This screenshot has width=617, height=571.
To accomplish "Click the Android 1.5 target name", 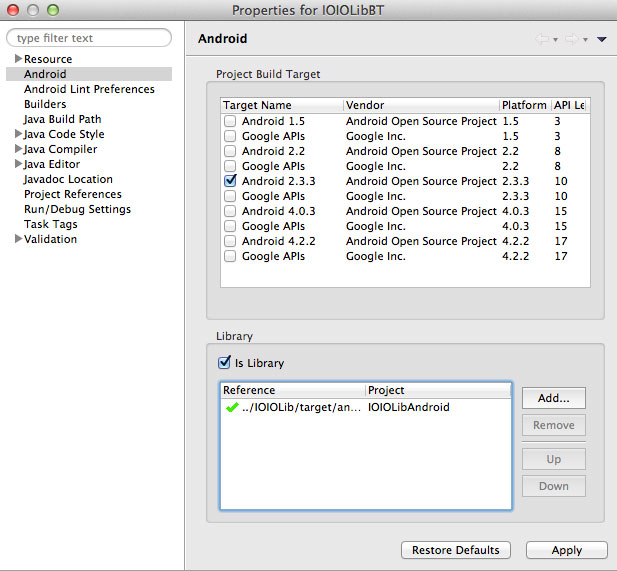I will tap(273, 121).
